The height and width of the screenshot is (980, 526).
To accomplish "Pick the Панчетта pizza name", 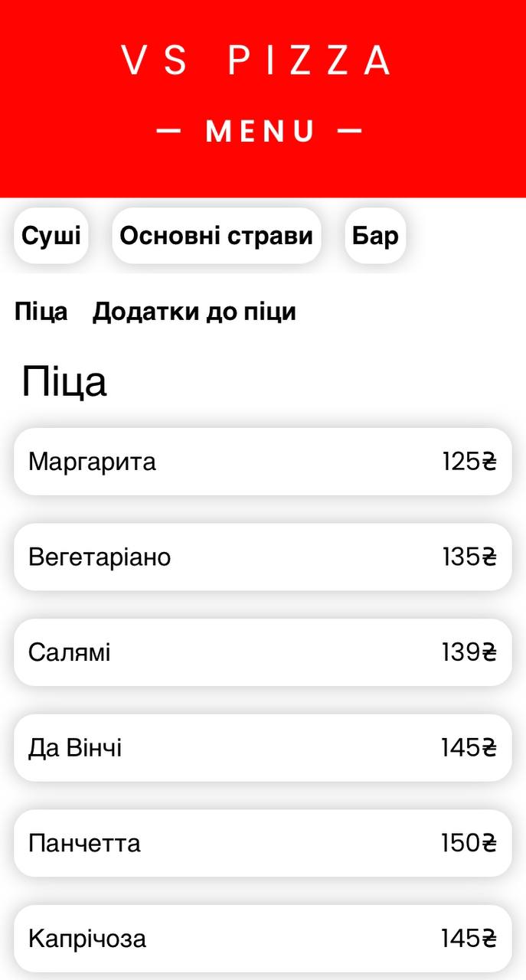I will click(x=84, y=844).
